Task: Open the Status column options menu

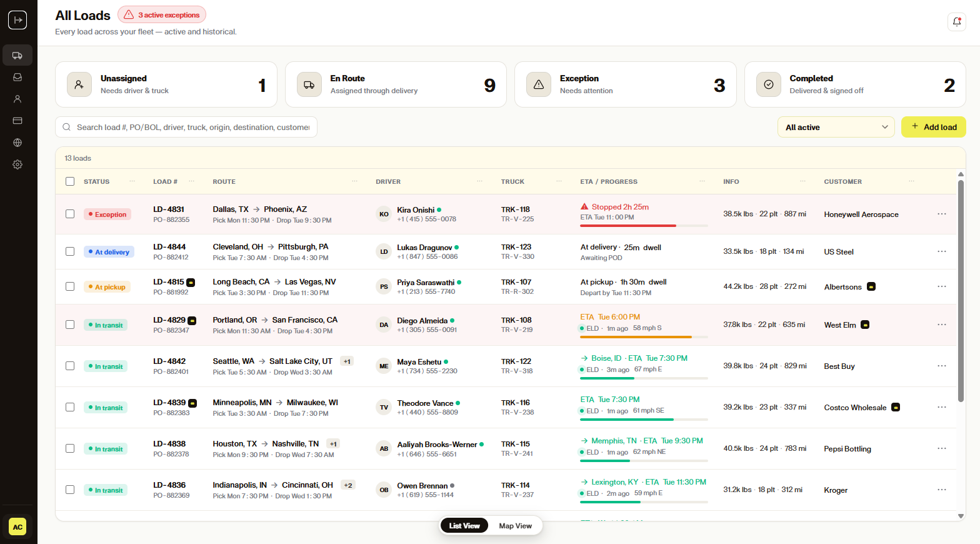Action: (132, 181)
